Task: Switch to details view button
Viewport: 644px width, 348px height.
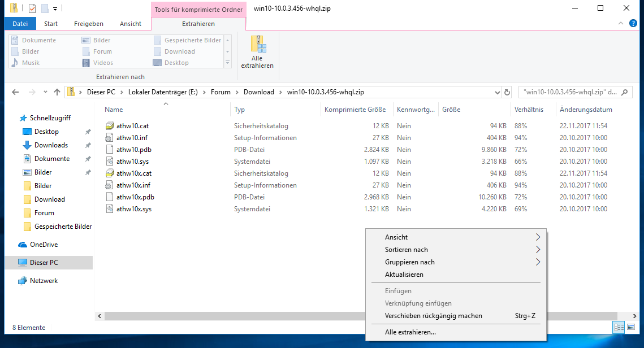Action: [x=619, y=327]
